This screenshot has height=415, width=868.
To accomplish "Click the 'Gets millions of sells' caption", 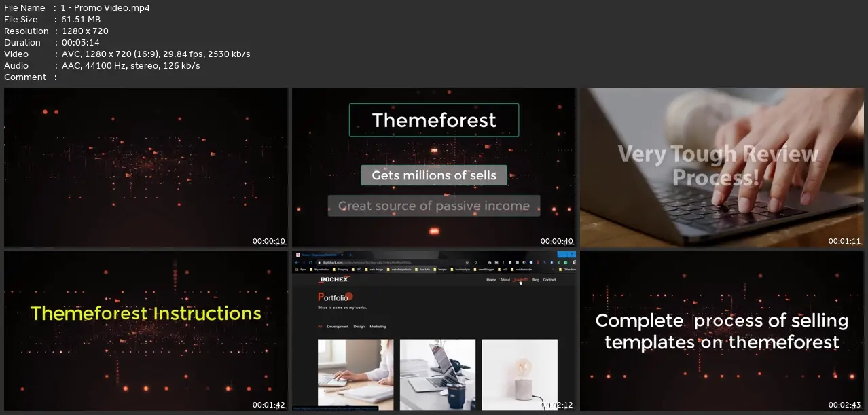I will [x=434, y=175].
